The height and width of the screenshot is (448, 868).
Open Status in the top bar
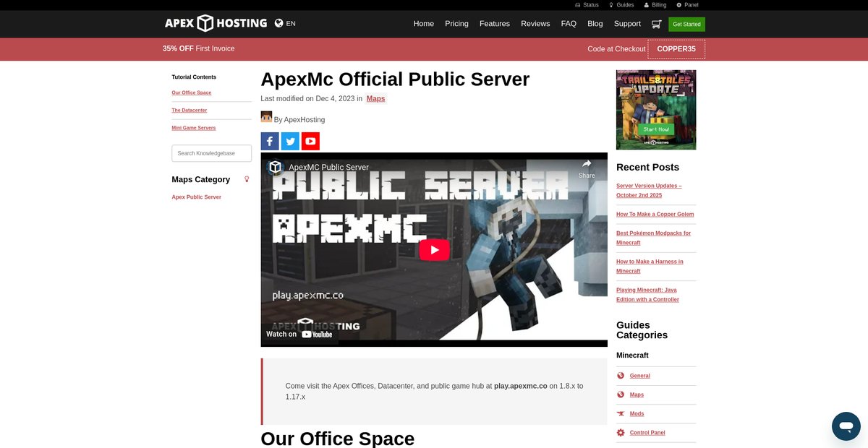(587, 5)
